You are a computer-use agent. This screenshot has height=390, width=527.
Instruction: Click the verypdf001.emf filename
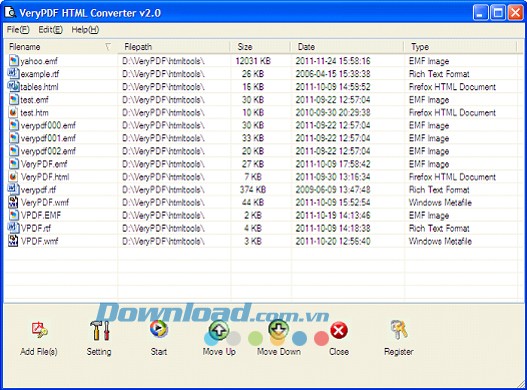tap(48, 138)
